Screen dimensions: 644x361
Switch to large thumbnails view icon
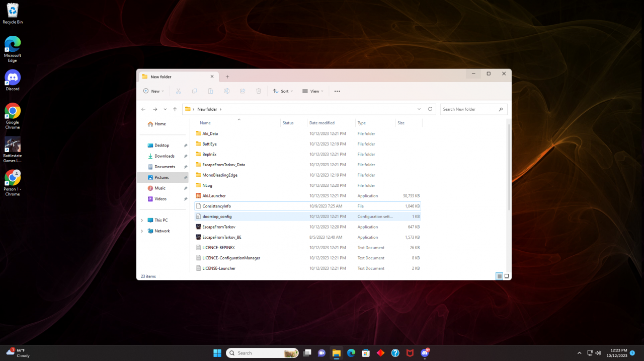click(507, 276)
